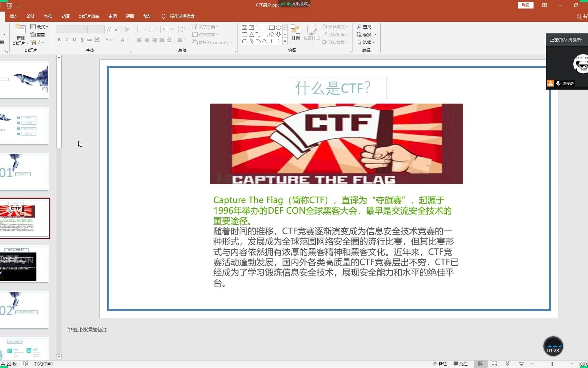Open the Animations (动画) tab

66,16
